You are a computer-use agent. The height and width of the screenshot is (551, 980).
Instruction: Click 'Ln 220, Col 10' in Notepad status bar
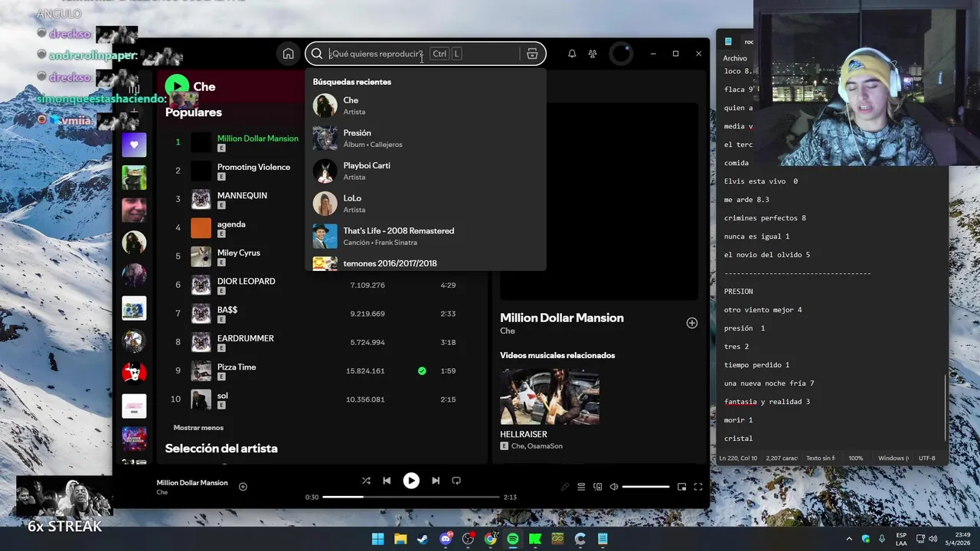[x=738, y=458]
